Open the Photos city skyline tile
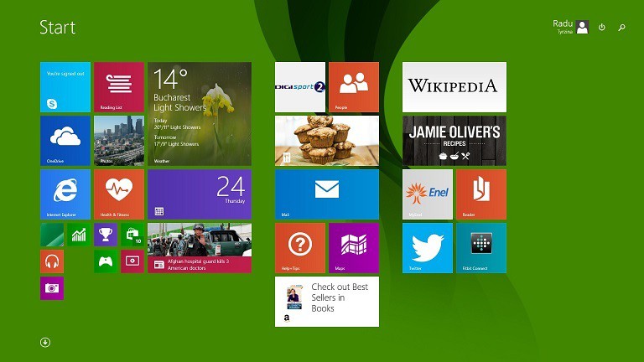 tap(119, 141)
